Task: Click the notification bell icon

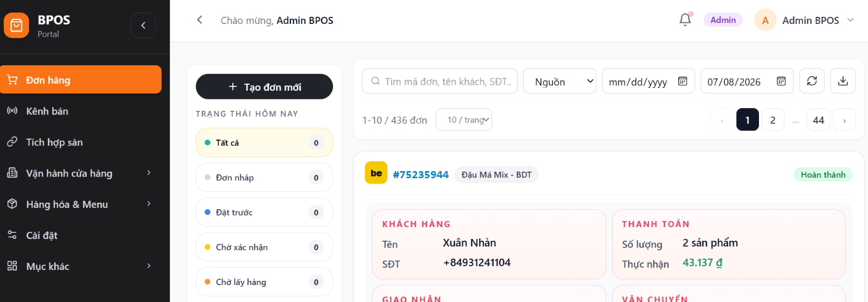Action: [685, 20]
